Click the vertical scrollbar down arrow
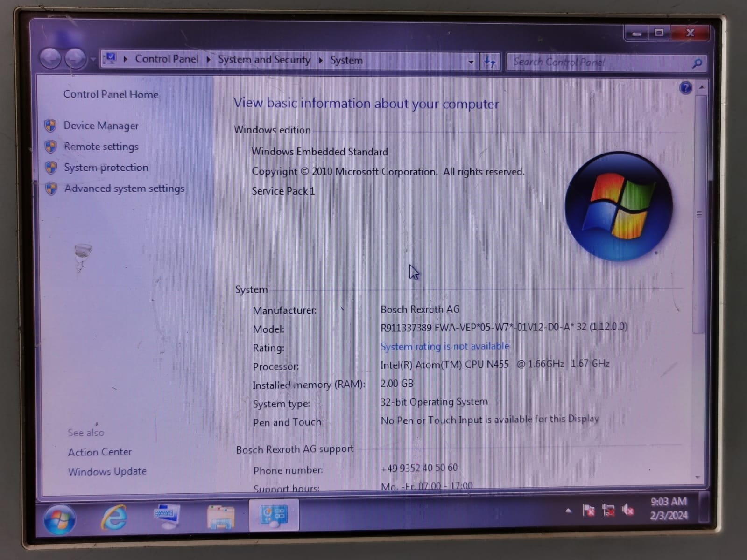The width and height of the screenshot is (747, 560). pyautogui.click(x=698, y=477)
